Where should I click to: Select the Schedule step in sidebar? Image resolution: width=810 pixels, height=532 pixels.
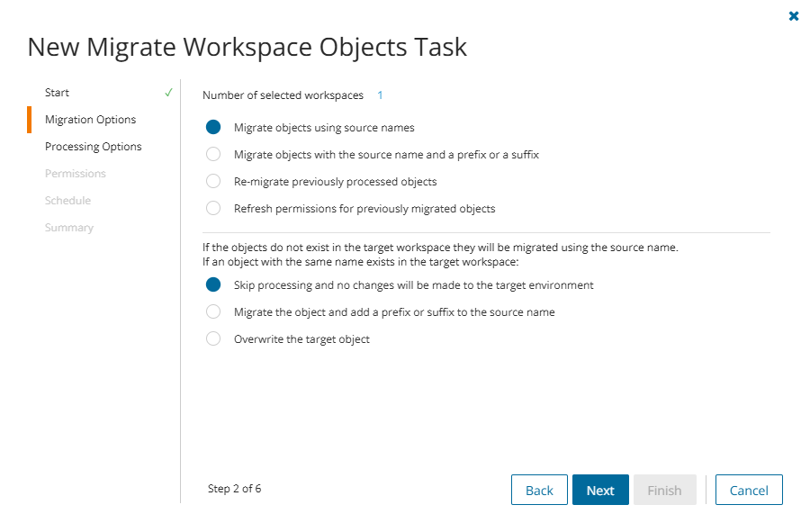[x=67, y=201]
